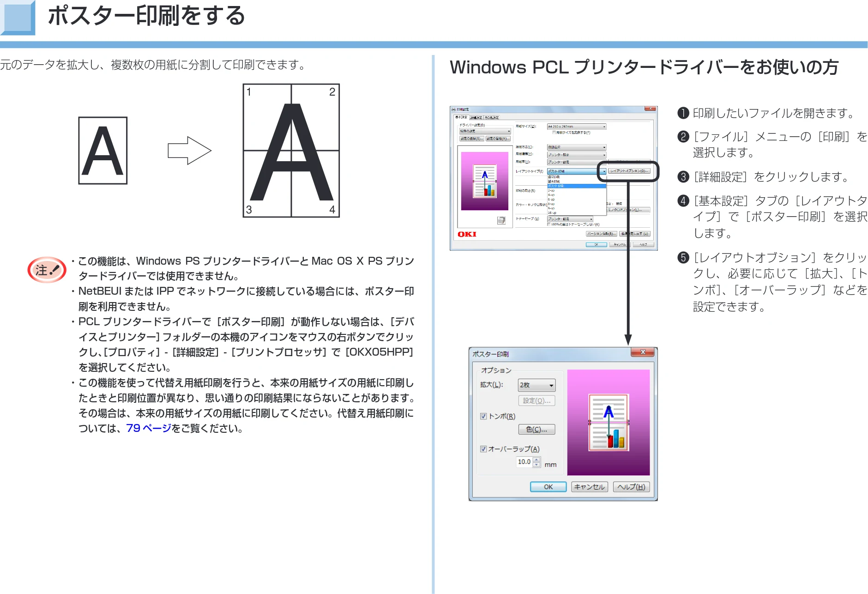Switch to the 詳細設定 tab
868x594 pixels.
coord(476,118)
